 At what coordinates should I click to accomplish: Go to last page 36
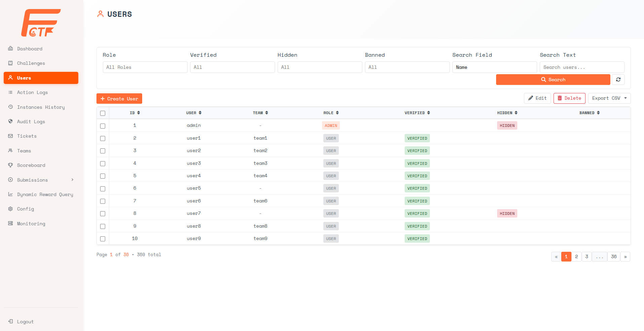click(614, 257)
